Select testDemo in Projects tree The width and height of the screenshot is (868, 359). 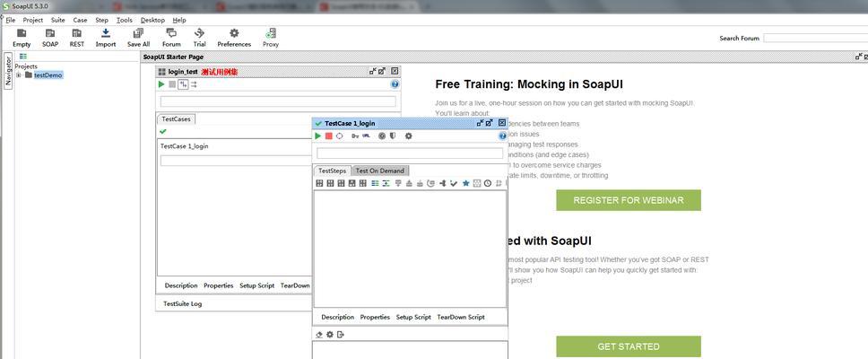tap(48, 75)
